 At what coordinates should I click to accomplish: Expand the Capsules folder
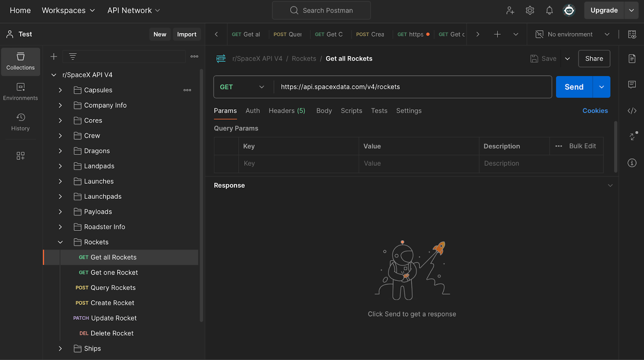[60, 90]
